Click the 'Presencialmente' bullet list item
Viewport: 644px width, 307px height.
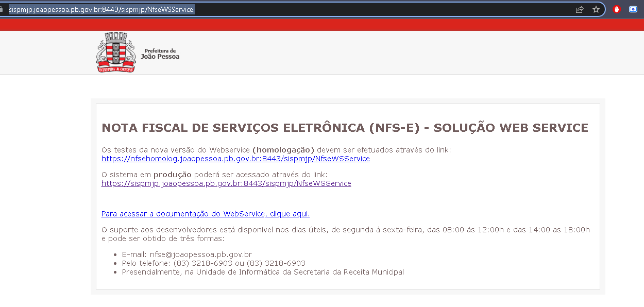tap(263, 272)
